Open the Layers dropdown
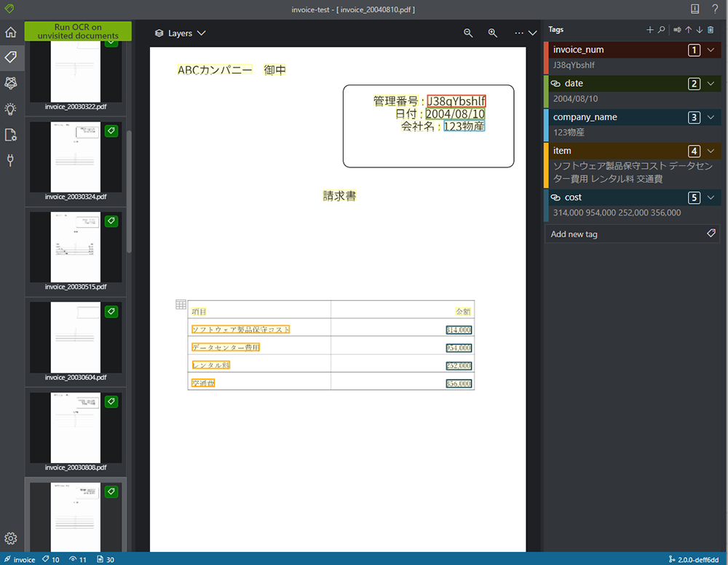The height and width of the screenshot is (565, 728). [180, 33]
